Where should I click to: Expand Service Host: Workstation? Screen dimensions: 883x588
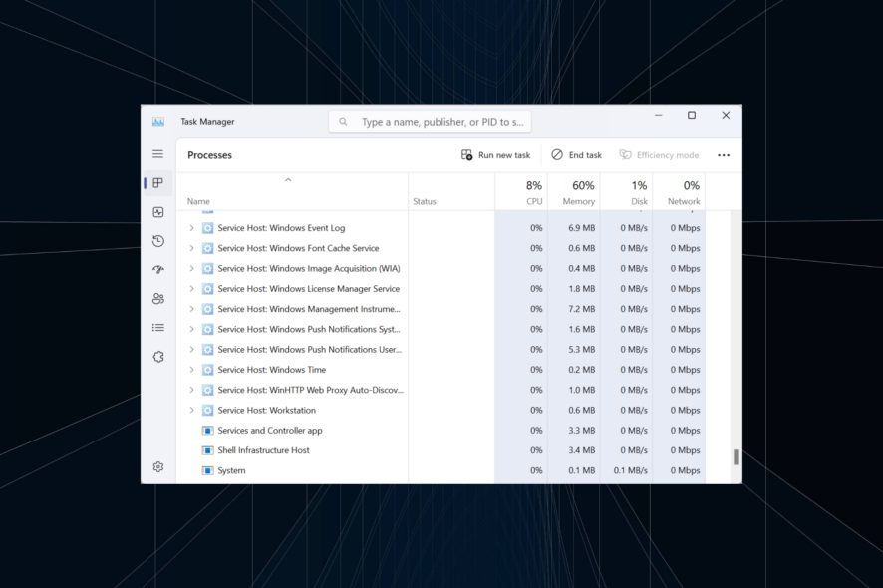tap(191, 410)
